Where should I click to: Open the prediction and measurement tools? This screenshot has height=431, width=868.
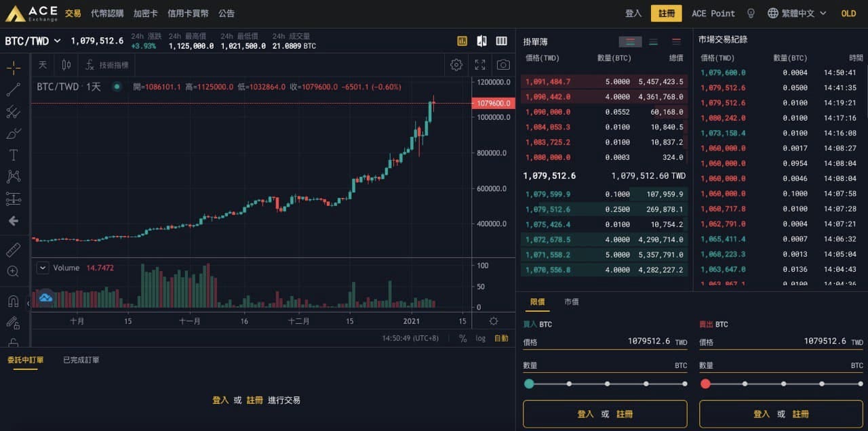[x=14, y=199]
